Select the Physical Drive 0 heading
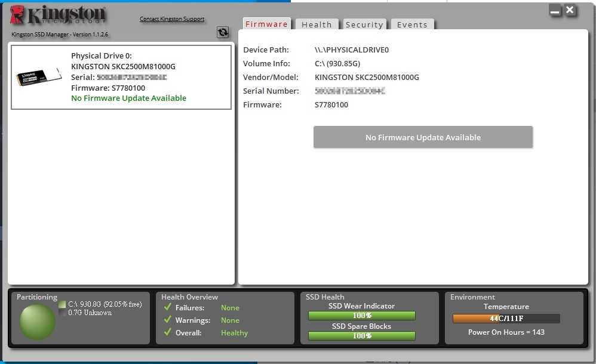The width and height of the screenshot is (596, 364). (101, 56)
